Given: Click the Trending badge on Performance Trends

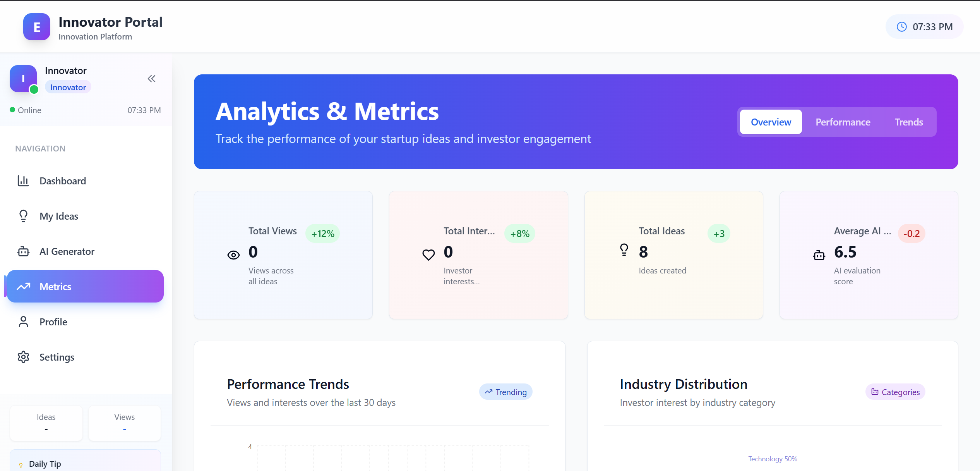Looking at the screenshot, I should (x=505, y=392).
